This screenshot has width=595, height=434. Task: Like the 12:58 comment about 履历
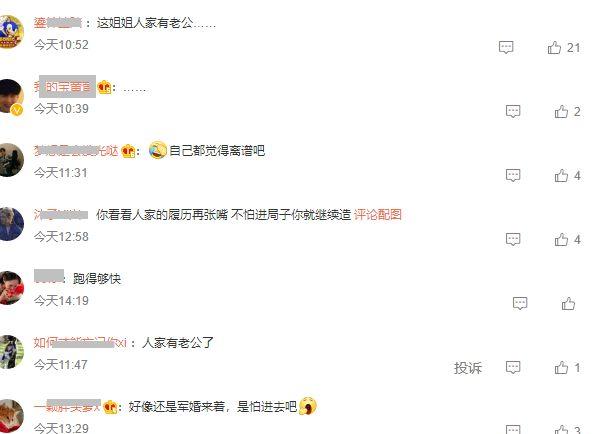(x=561, y=240)
